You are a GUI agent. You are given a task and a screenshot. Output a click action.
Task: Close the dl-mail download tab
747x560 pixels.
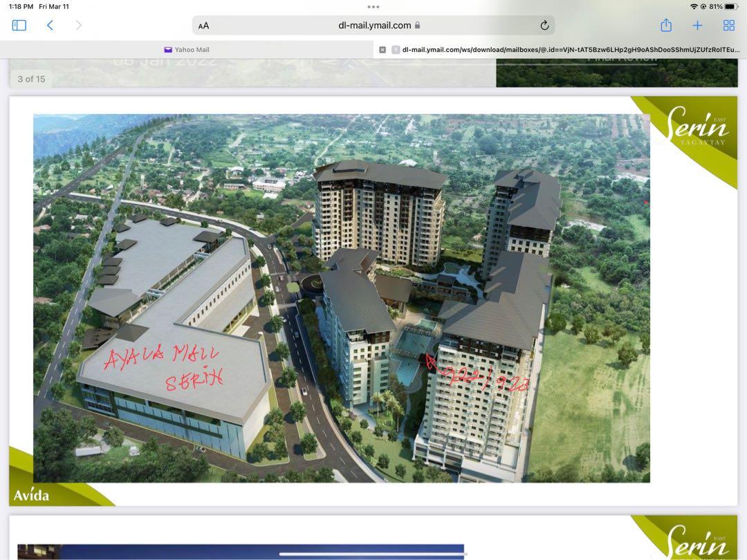click(x=382, y=49)
